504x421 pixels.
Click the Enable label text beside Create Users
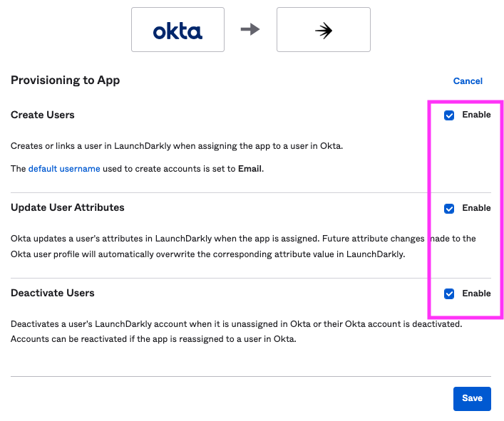[476, 115]
